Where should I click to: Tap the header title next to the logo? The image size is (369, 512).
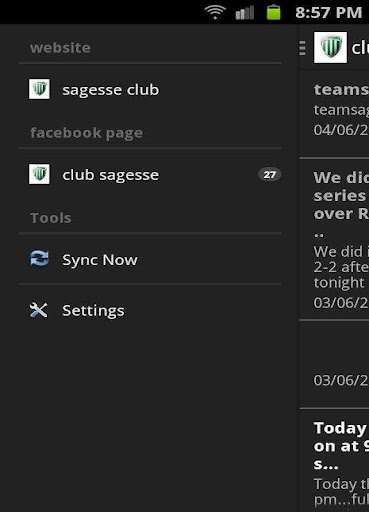[360, 48]
